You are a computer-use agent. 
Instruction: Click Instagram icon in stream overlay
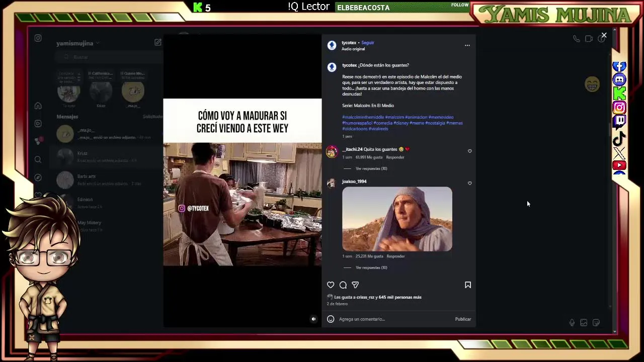(619, 108)
